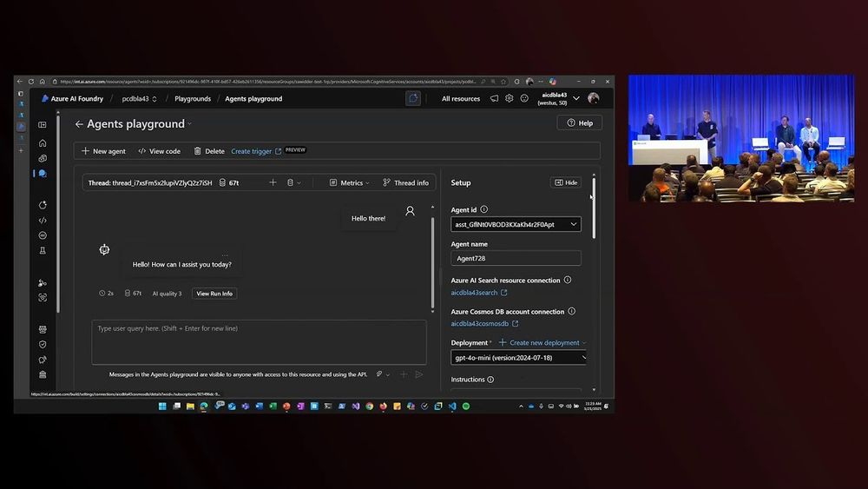Open the model catalog icon below Home

pyautogui.click(x=43, y=158)
